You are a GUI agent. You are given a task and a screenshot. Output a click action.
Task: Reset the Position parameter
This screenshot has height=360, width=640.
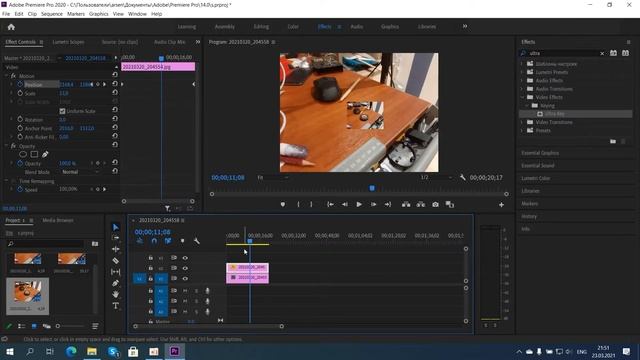115,84
